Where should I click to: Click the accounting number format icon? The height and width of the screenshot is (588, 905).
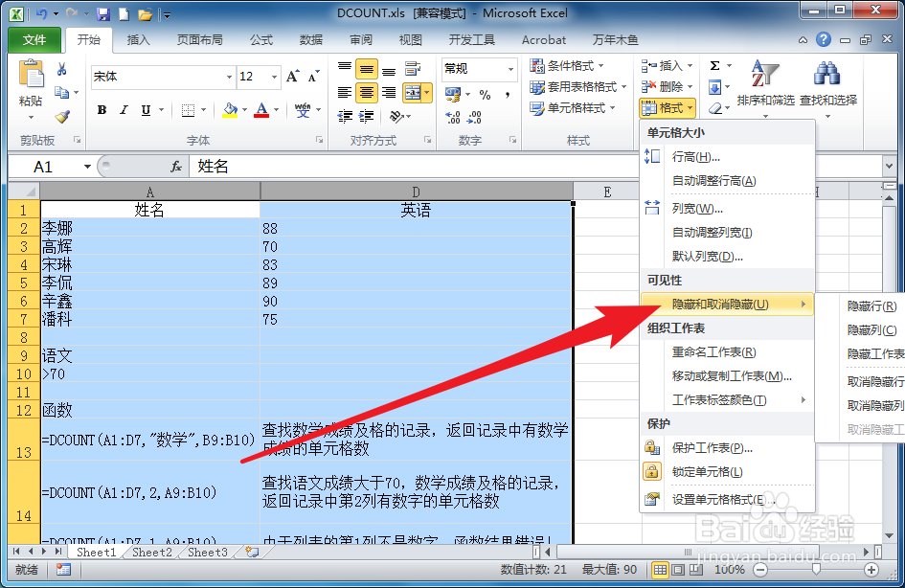(453, 94)
